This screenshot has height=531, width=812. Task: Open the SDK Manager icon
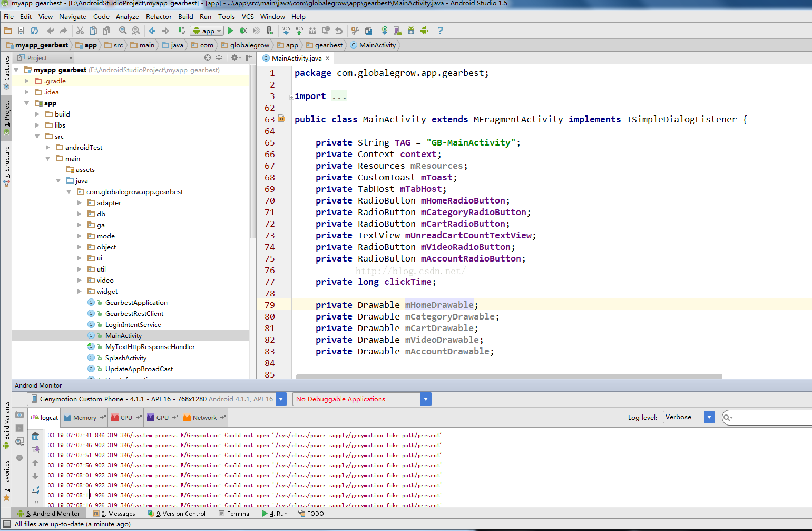411,31
